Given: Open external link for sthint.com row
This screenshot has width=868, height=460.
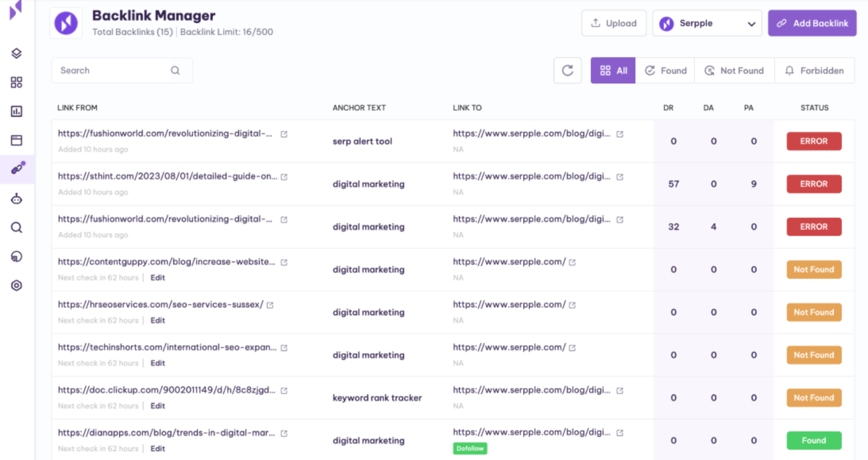Looking at the screenshot, I should click(x=284, y=177).
